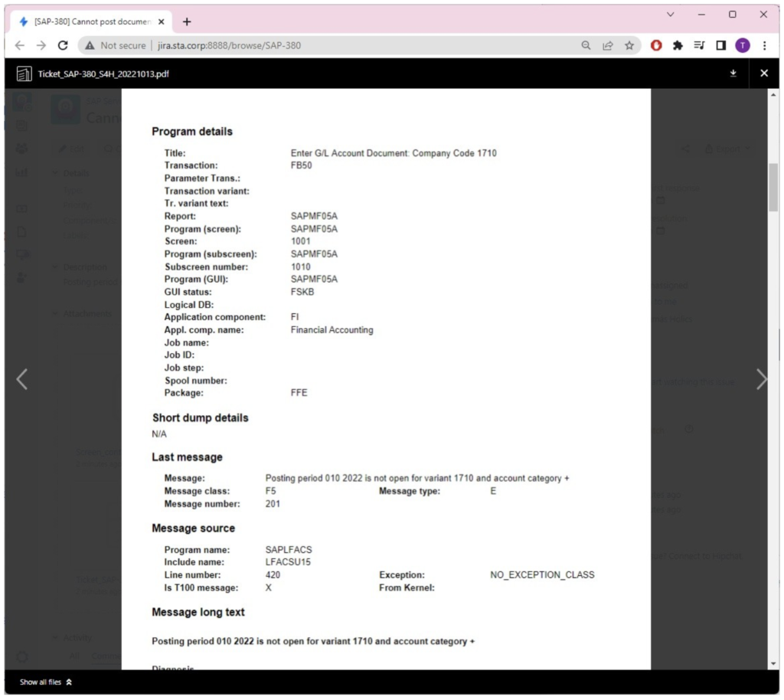Open the Extensions puzzle menu
The width and height of the screenshot is (784, 700).
click(x=678, y=45)
